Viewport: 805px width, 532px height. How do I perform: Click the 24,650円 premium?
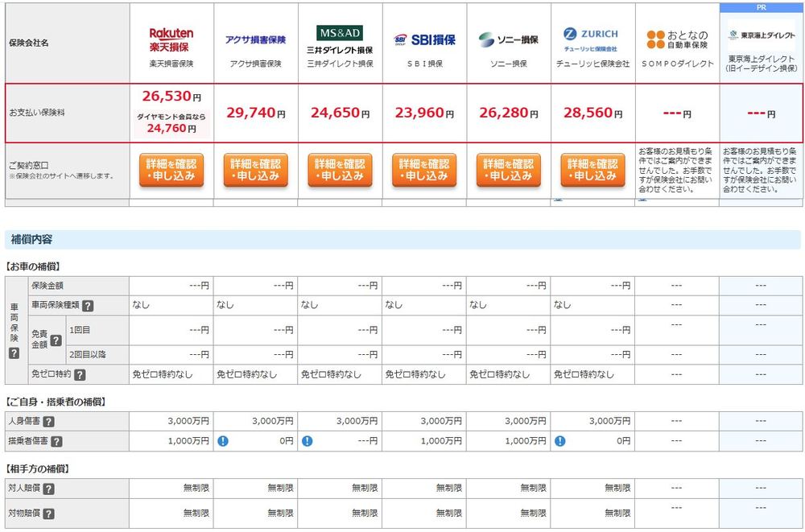tap(340, 113)
